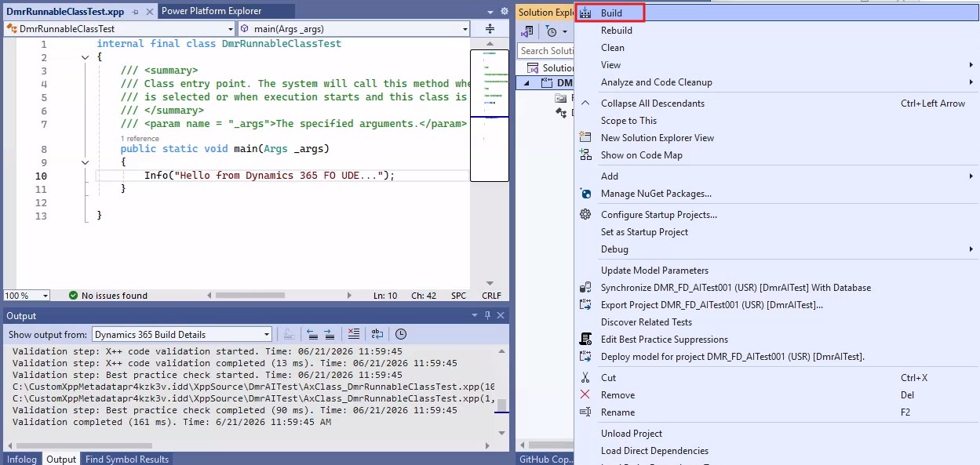Image resolution: width=980 pixels, height=465 pixels.
Task: Click the scissors Cut icon
Action: pyautogui.click(x=585, y=377)
